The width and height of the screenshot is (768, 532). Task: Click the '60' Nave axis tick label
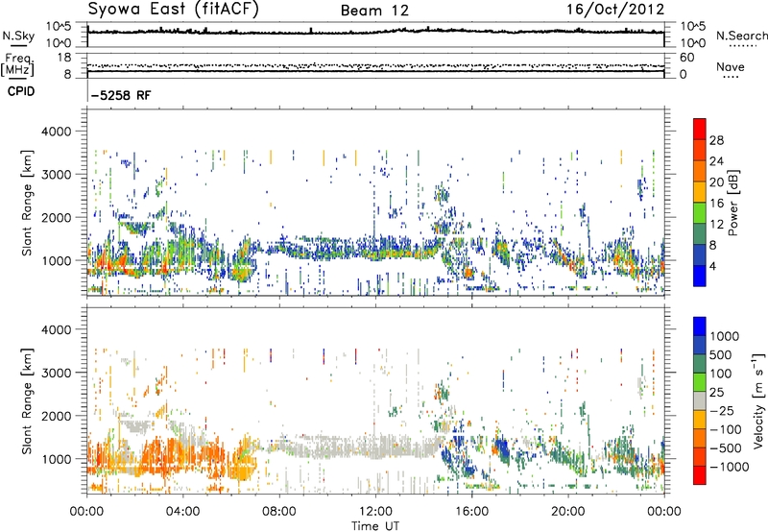coord(687,58)
